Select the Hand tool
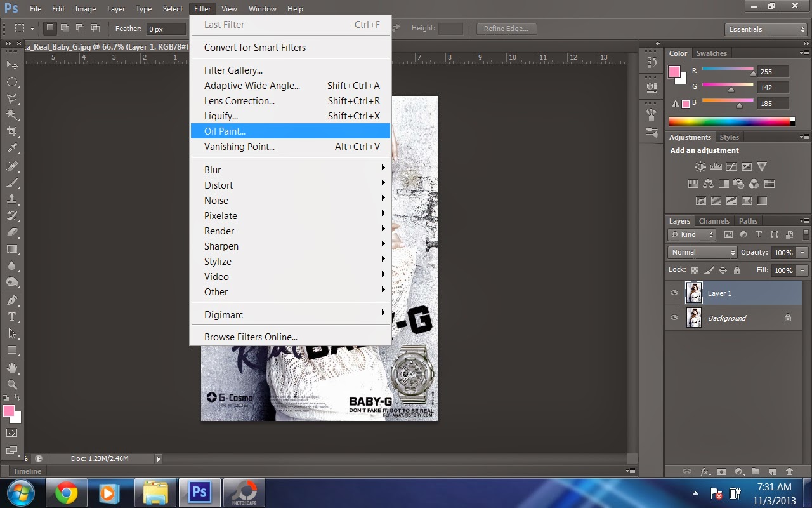This screenshot has height=508, width=812. pos(12,368)
